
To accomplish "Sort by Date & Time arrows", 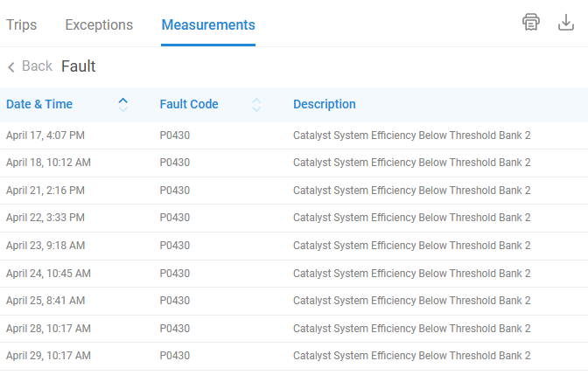I will click(123, 105).
